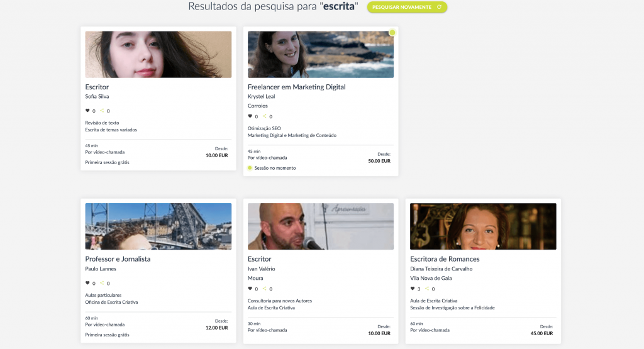Click the name Diana Teixeira de Carvalho
The width and height of the screenshot is (644, 349).
pyautogui.click(x=441, y=269)
